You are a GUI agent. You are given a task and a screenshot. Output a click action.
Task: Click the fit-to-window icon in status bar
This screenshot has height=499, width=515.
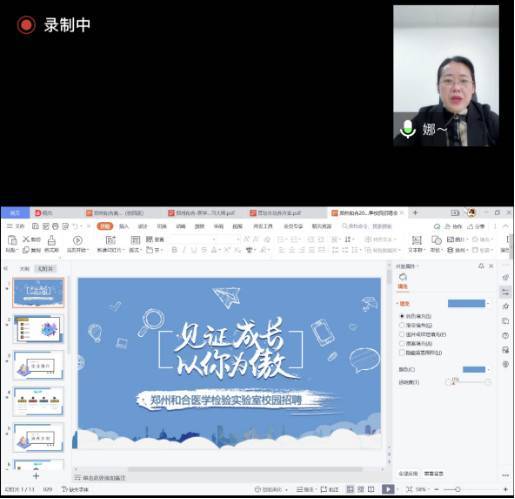tap(410, 489)
